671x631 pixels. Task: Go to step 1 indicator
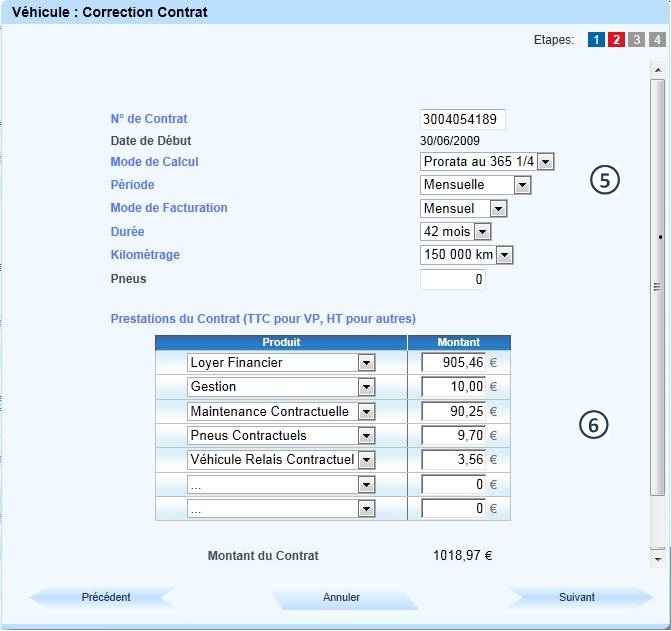tap(596, 40)
